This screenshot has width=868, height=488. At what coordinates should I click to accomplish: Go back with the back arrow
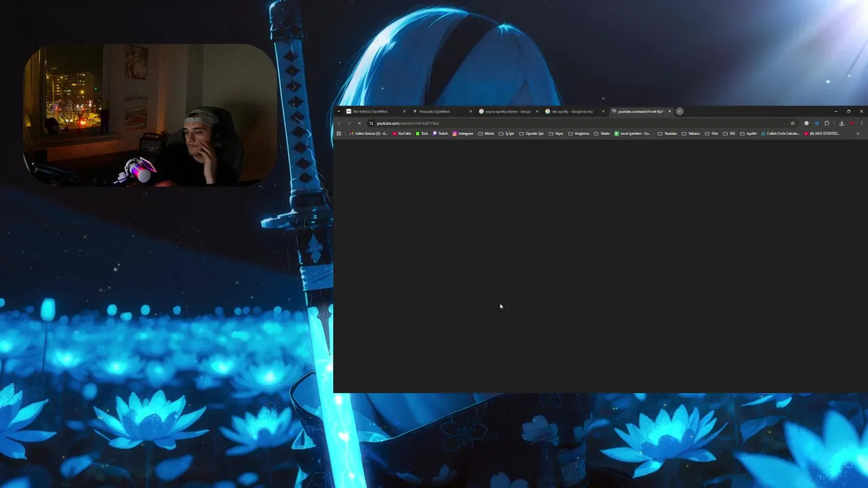pos(339,123)
